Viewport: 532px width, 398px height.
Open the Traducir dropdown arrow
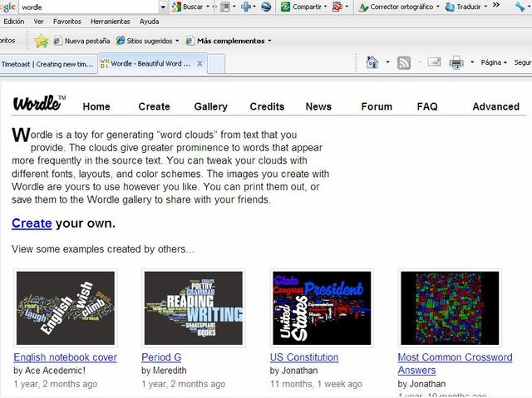485,7
